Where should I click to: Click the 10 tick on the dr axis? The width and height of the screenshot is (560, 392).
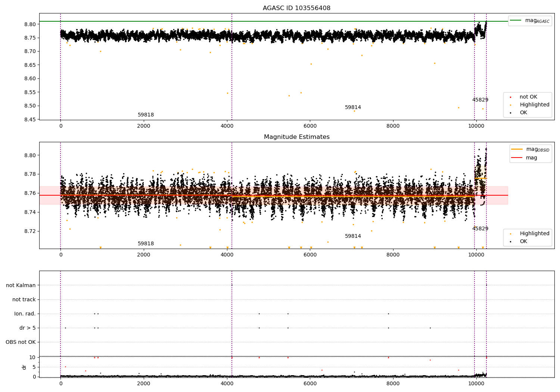point(32,357)
